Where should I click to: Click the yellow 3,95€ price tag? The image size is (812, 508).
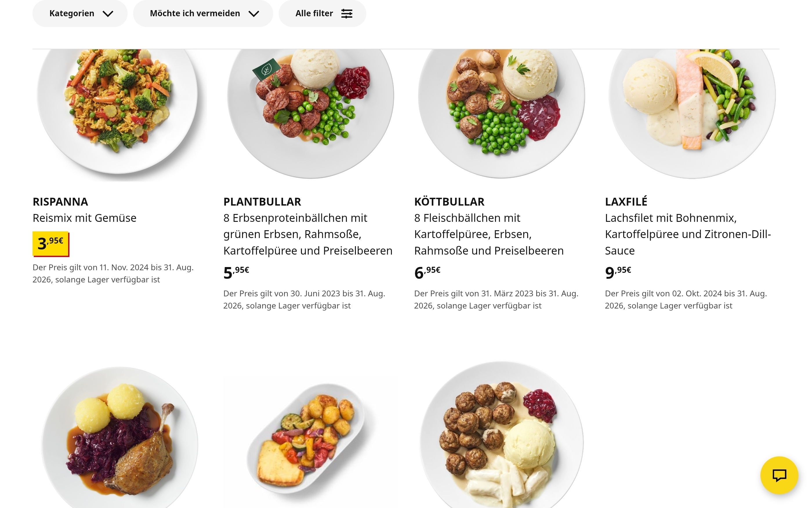pos(51,244)
